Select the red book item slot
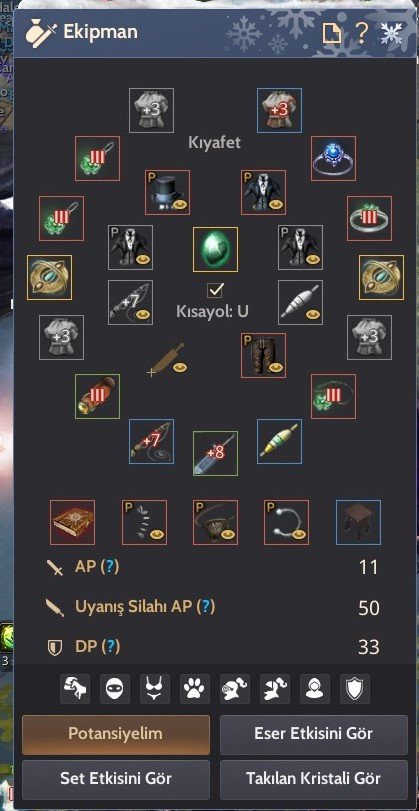Screen dimensions: 419x811 [x=72, y=522]
